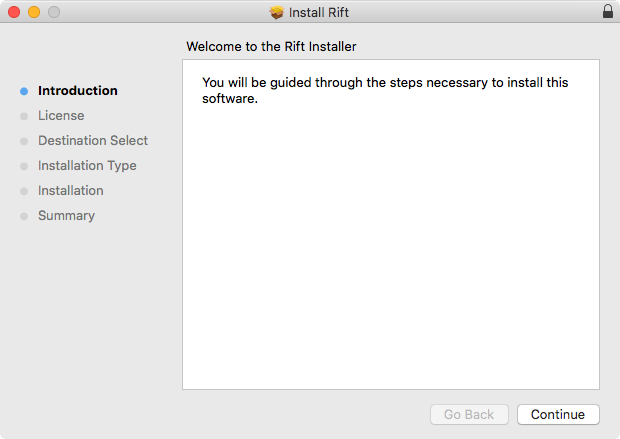Click the Go Back button
This screenshot has height=439, width=620.
point(469,414)
